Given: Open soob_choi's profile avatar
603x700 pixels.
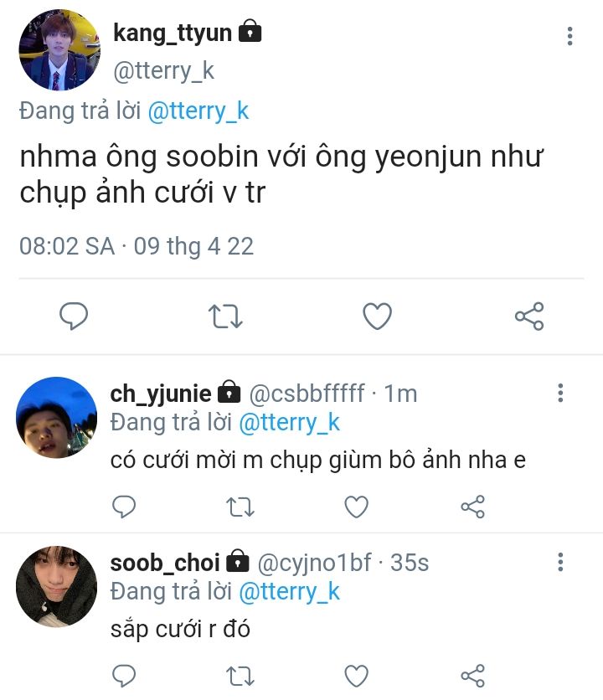Looking at the screenshot, I should (57, 586).
